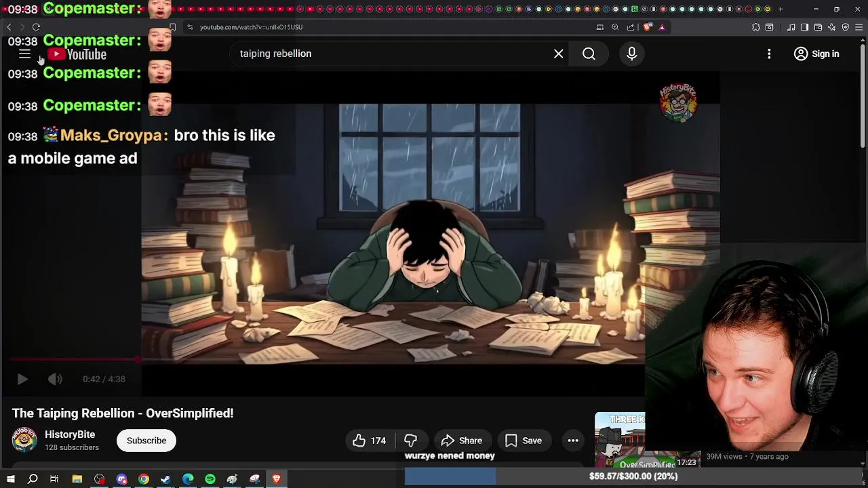Open site settings icon in the address bar
This screenshot has height=488, width=868.
[x=191, y=27]
